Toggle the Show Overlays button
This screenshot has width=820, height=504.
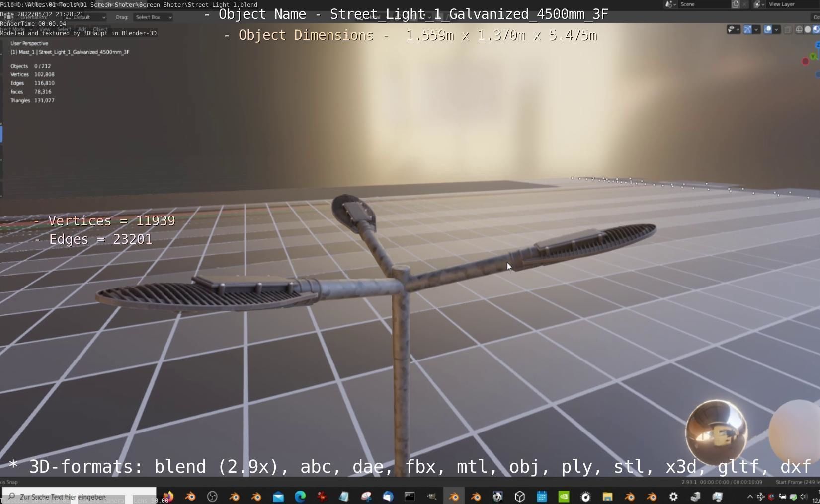[768, 29]
